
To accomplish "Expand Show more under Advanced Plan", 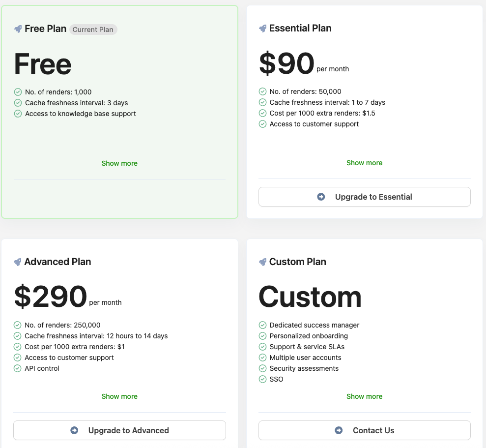I will pyautogui.click(x=119, y=396).
